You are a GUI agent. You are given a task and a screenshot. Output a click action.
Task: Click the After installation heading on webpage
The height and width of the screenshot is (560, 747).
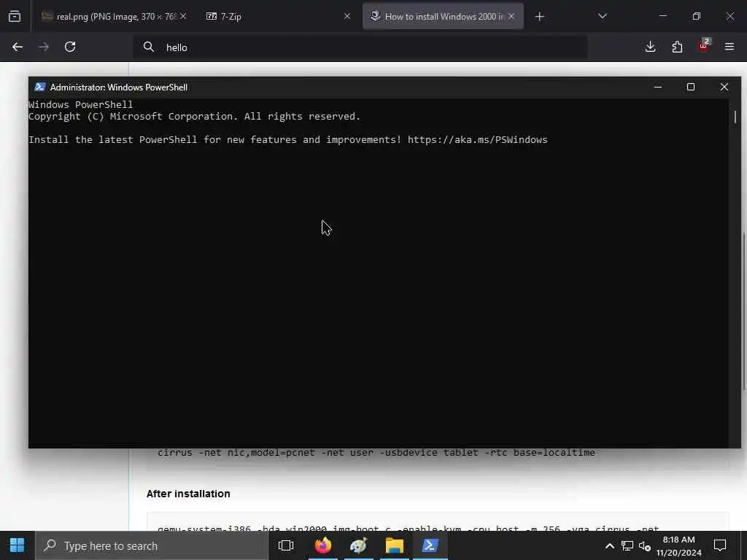click(x=188, y=494)
